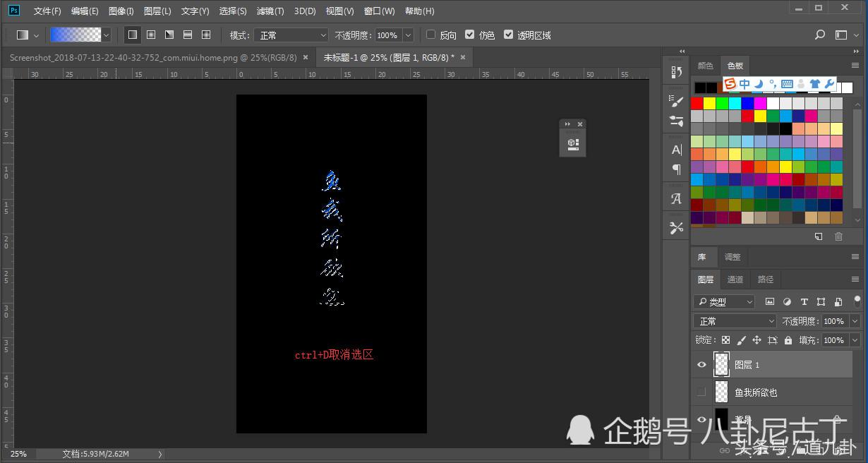Switch to the 颜色 panel tab

[x=705, y=65]
